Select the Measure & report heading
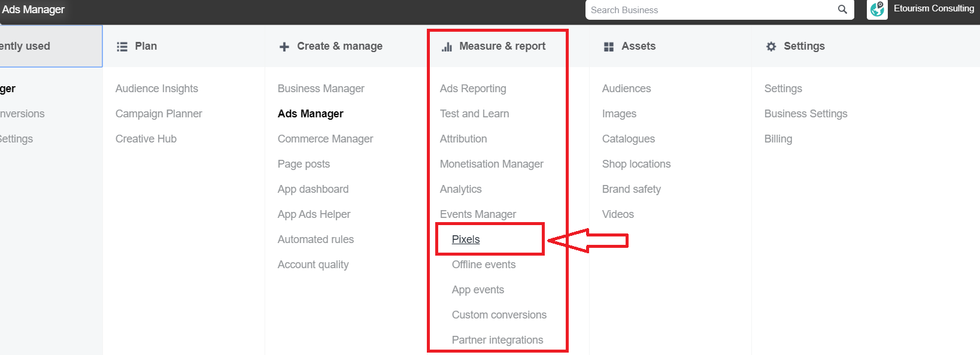The width and height of the screenshot is (980, 355). coord(502,46)
